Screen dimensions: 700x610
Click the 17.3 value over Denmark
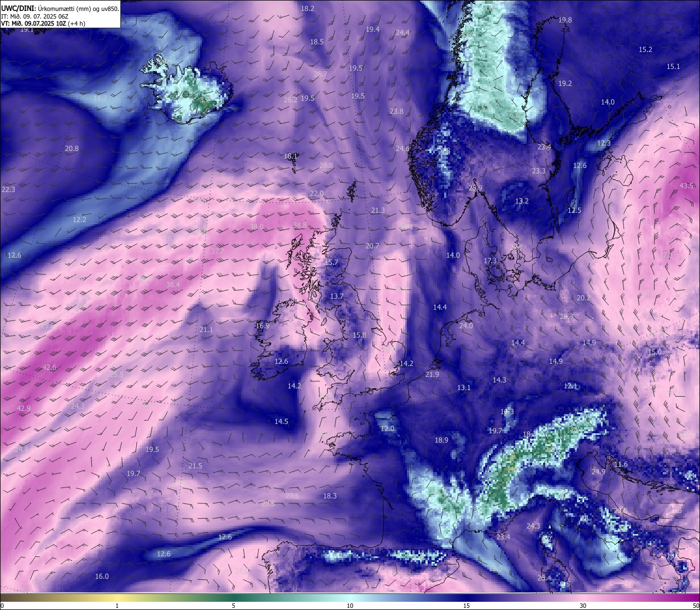point(490,260)
